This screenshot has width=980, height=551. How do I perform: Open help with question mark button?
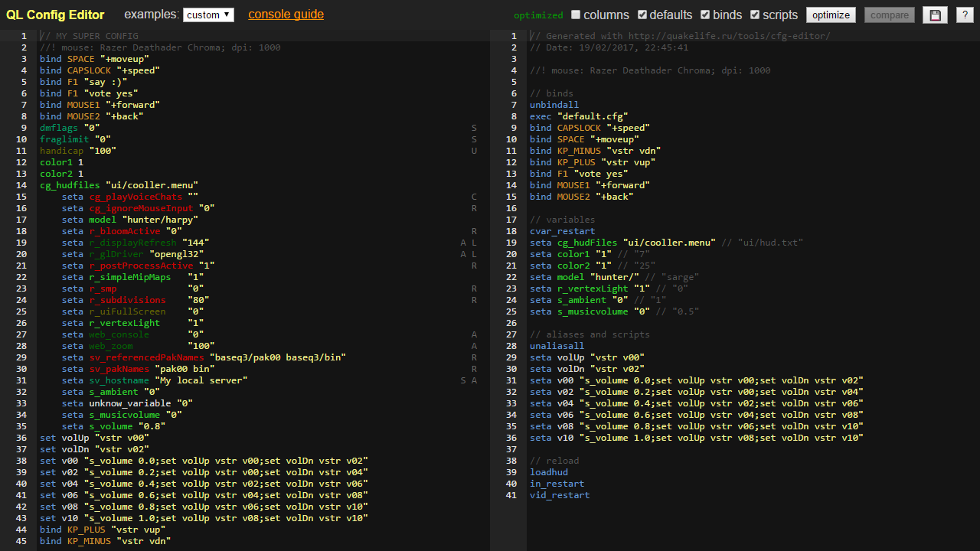tap(964, 15)
